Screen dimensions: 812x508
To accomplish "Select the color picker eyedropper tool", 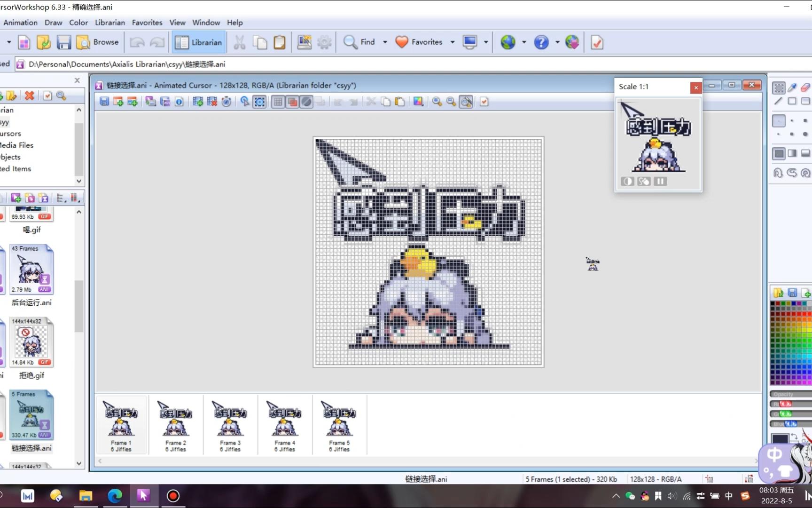I will pyautogui.click(x=792, y=87).
